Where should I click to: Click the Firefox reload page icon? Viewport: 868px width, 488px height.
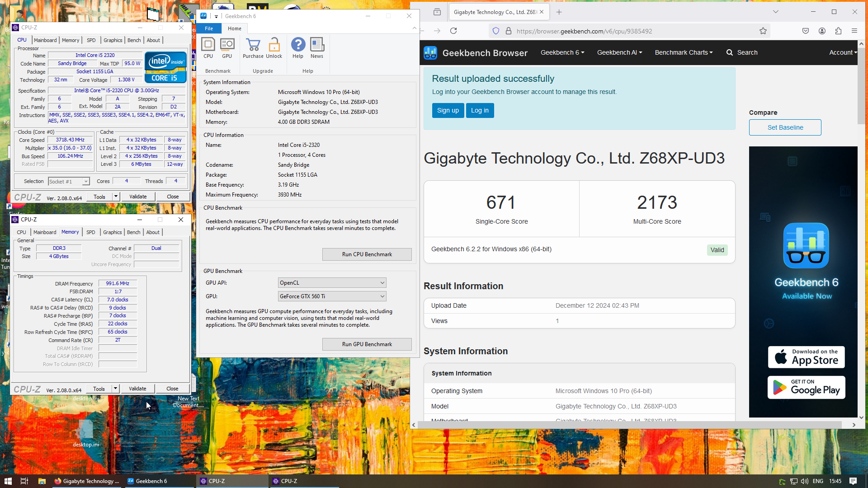point(453,31)
